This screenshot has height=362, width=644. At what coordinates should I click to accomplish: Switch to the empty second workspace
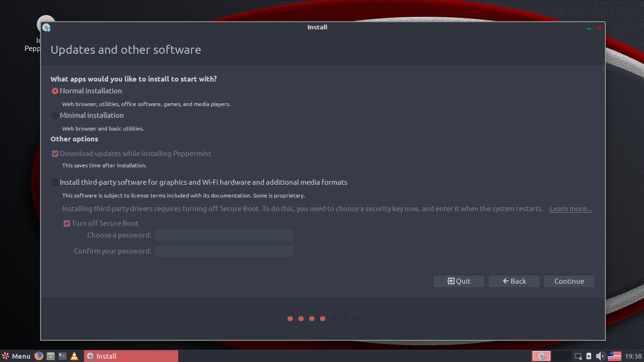point(561,356)
